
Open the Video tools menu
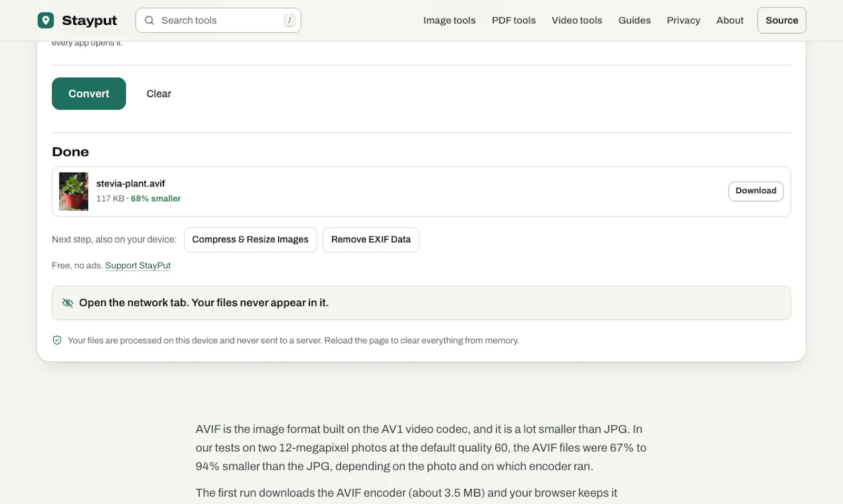(577, 21)
